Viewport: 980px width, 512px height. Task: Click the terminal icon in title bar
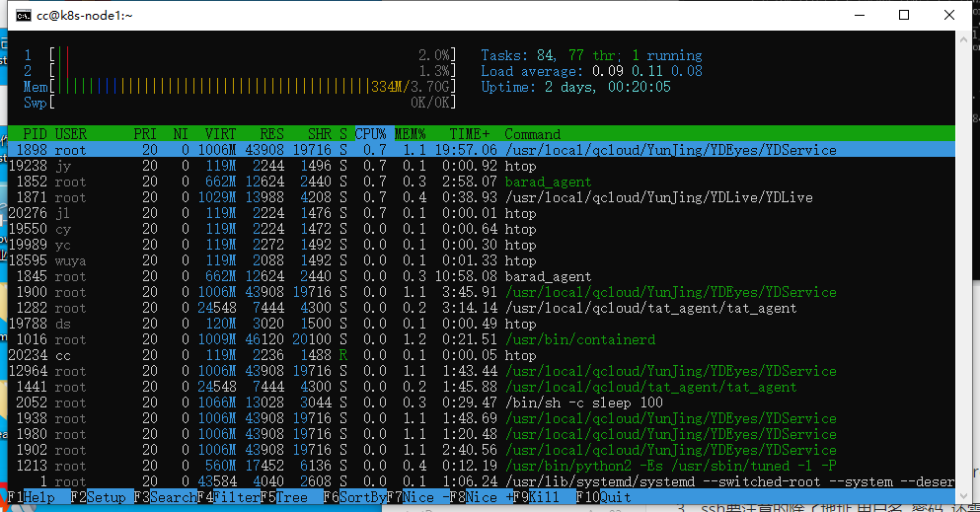click(x=23, y=16)
